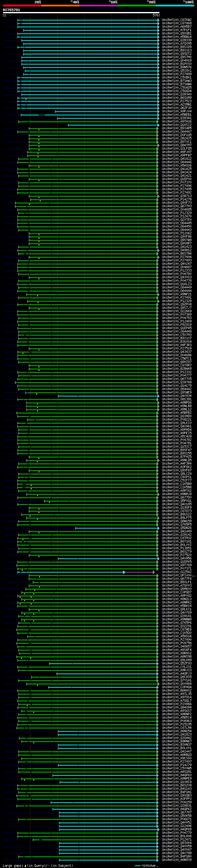Open hit UniRef100_C6T868
Screen dimensions: 197x868
pyautogui.click(x=177, y=23)
